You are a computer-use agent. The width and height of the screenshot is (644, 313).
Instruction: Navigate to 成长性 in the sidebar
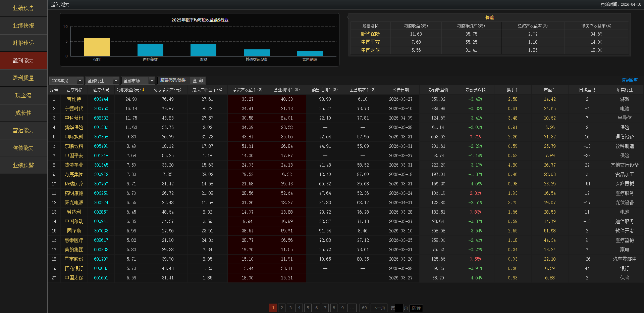click(23, 113)
